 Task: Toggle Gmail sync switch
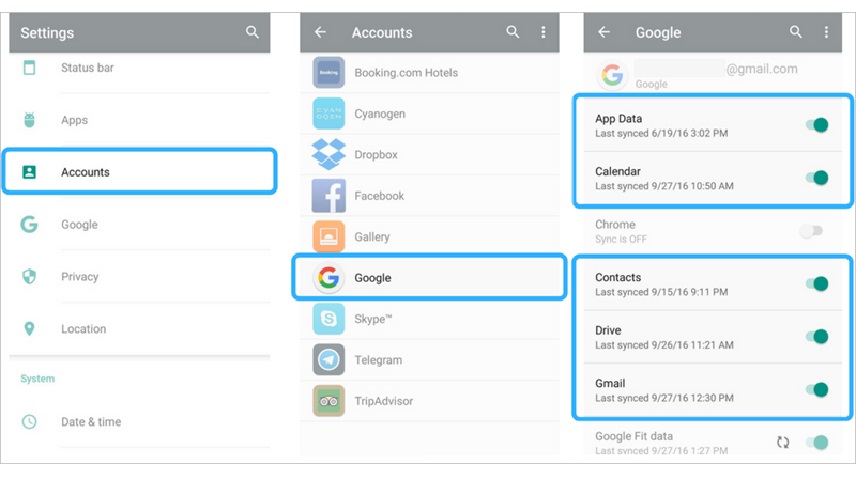[817, 389]
